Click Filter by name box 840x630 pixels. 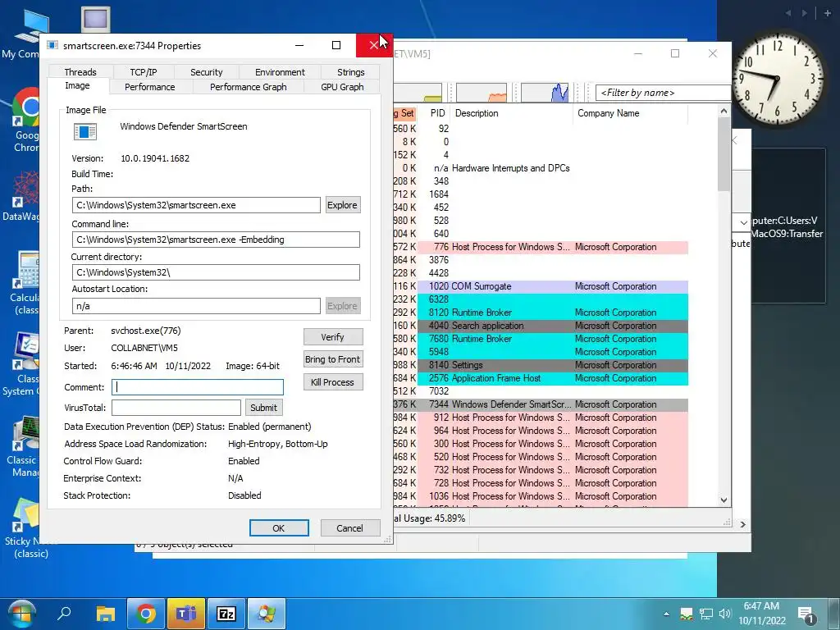click(663, 93)
